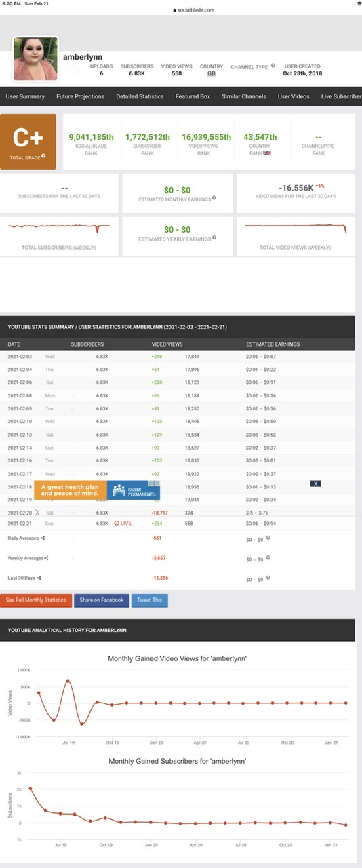Go to the Similar Channels tab

coord(244,96)
